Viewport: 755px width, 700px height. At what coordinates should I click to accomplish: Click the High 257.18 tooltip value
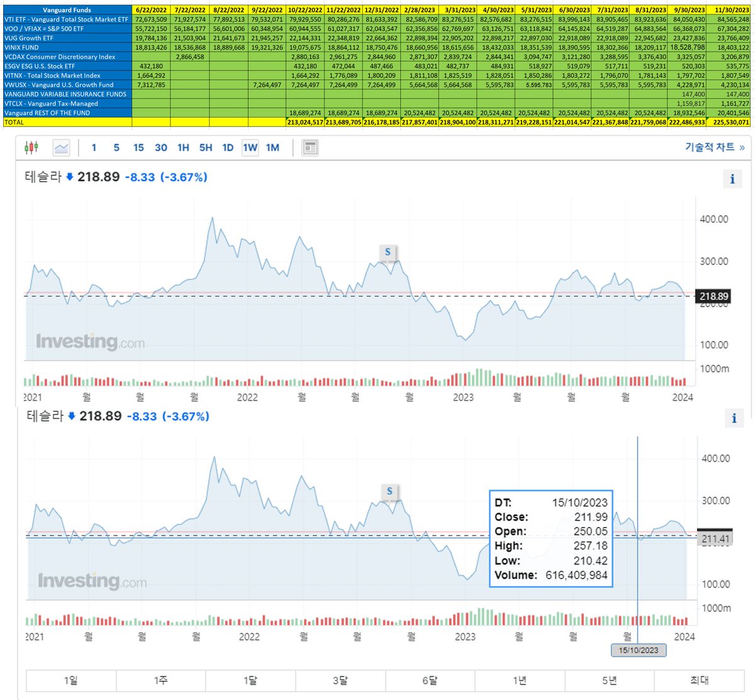pyautogui.click(x=591, y=546)
